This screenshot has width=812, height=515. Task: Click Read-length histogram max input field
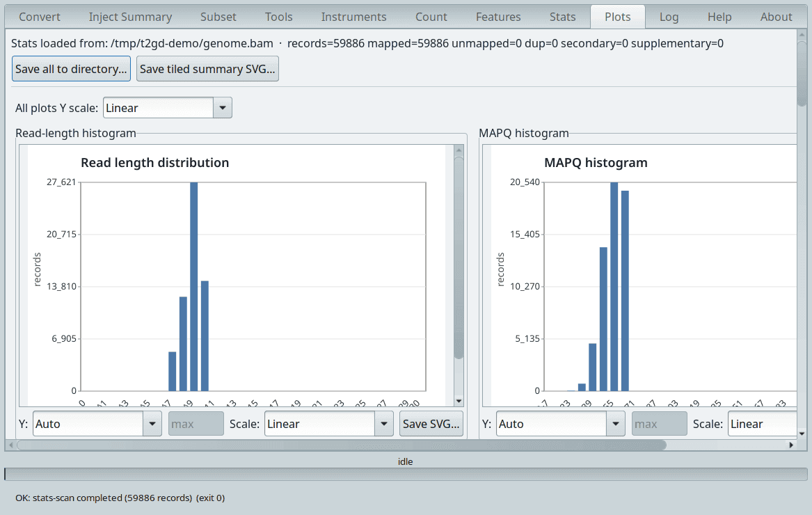click(196, 424)
